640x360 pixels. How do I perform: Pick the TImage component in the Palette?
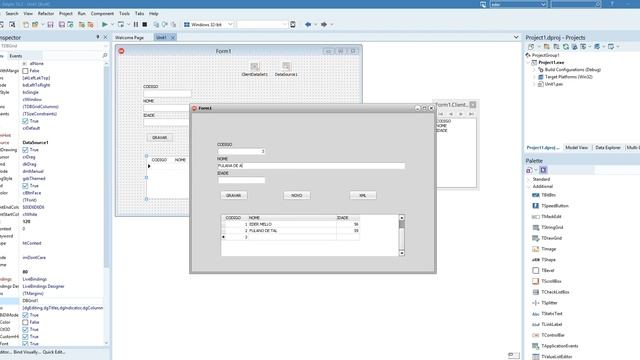point(549,249)
